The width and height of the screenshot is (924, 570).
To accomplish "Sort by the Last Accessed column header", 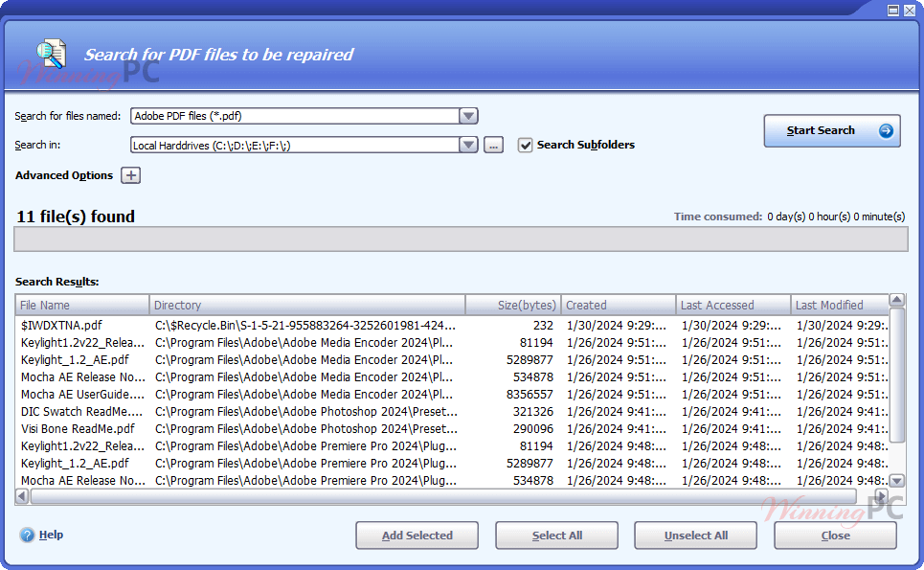I will pyautogui.click(x=733, y=305).
